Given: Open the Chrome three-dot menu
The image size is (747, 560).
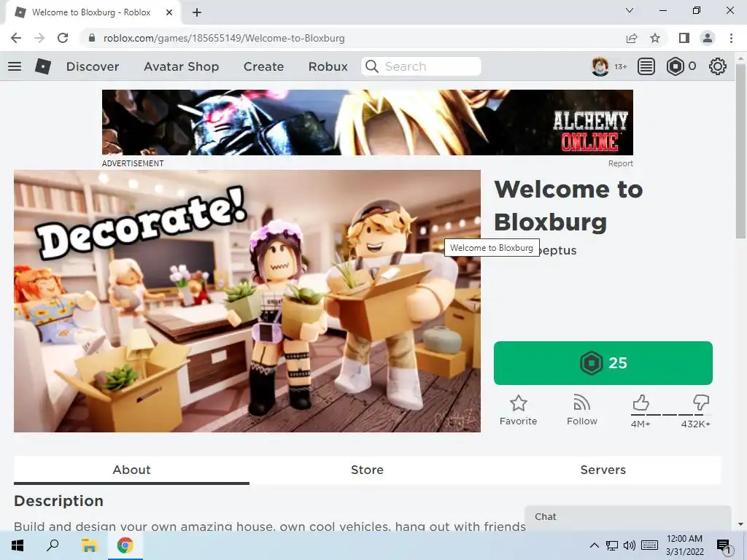Looking at the screenshot, I should point(731,38).
